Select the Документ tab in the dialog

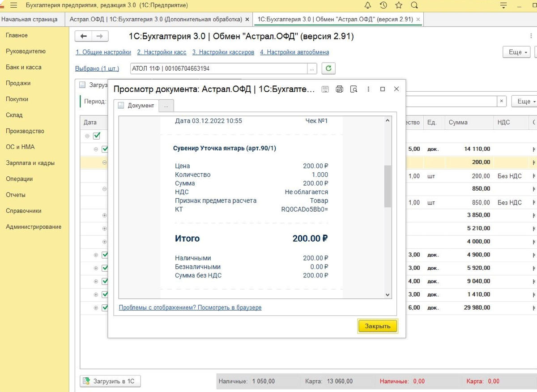(x=136, y=106)
